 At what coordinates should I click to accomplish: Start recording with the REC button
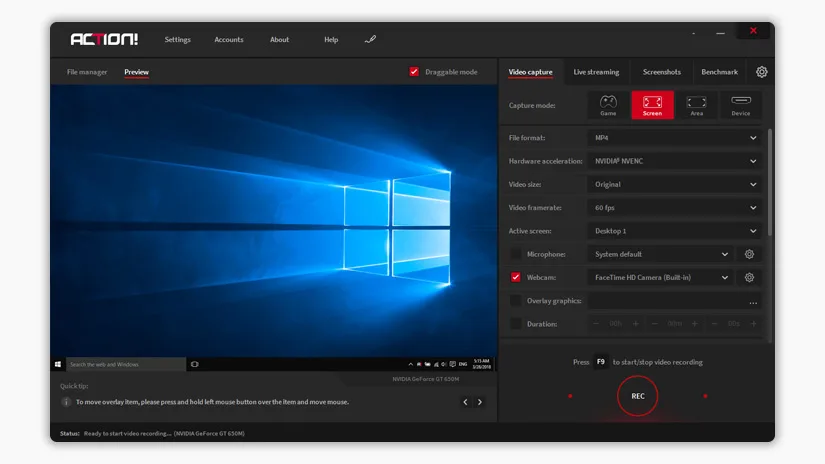(638, 396)
